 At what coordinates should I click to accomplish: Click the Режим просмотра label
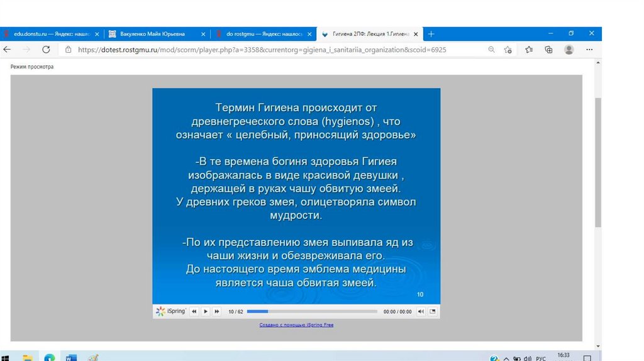tap(32, 67)
